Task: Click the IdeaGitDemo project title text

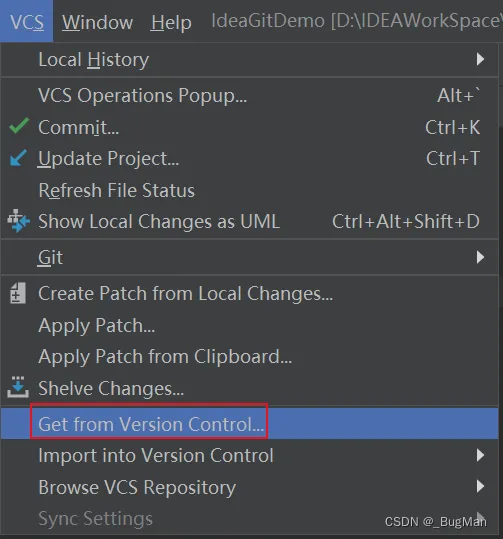Action: click(x=268, y=21)
